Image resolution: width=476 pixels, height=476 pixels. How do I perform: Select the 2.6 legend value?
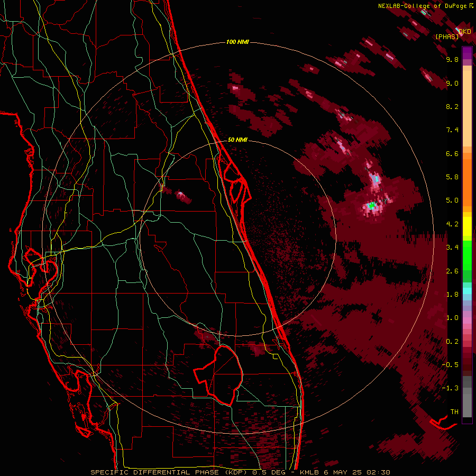tap(452, 271)
